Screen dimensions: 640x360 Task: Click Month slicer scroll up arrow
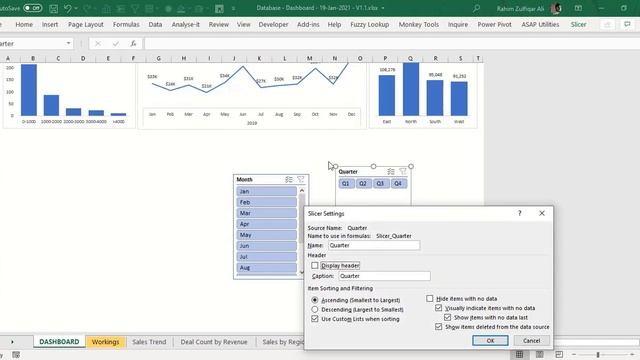coord(302,190)
